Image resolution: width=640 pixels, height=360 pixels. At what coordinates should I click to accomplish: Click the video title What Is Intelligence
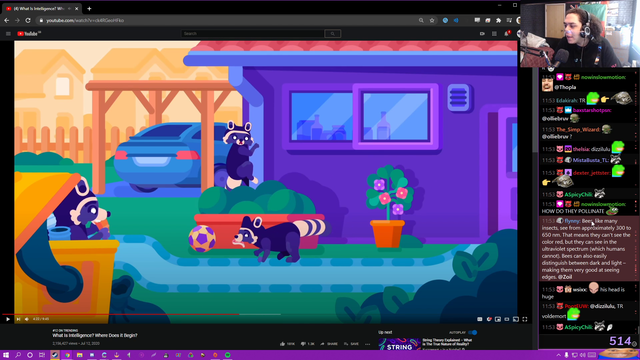95,336
